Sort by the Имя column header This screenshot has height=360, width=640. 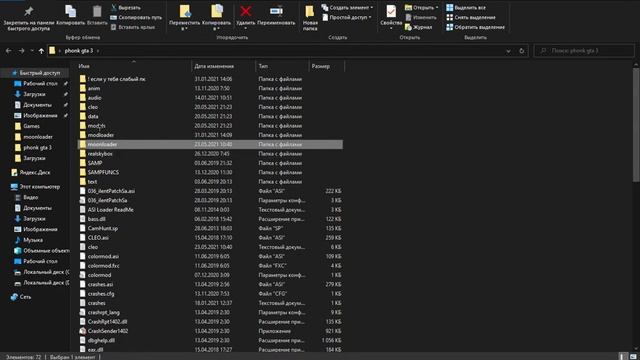[134, 66]
